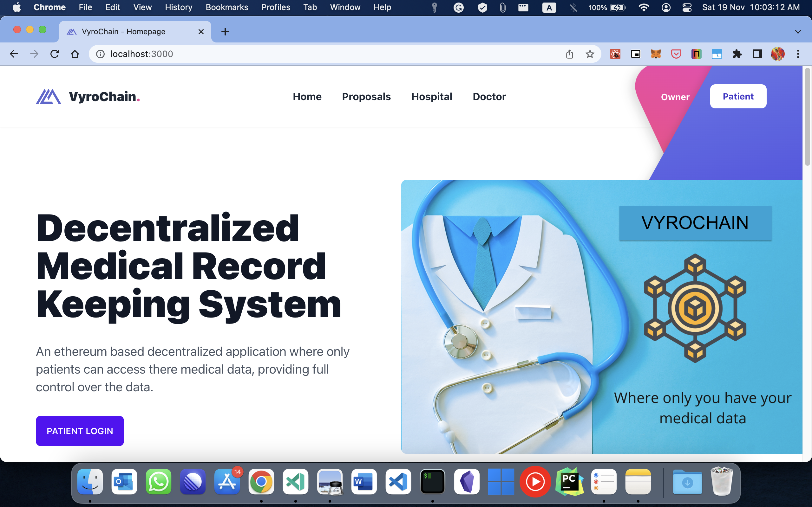The width and height of the screenshot is (812, 507).
Task: Open the Extensions puzzle piece menu
Action: coord(737,54)
